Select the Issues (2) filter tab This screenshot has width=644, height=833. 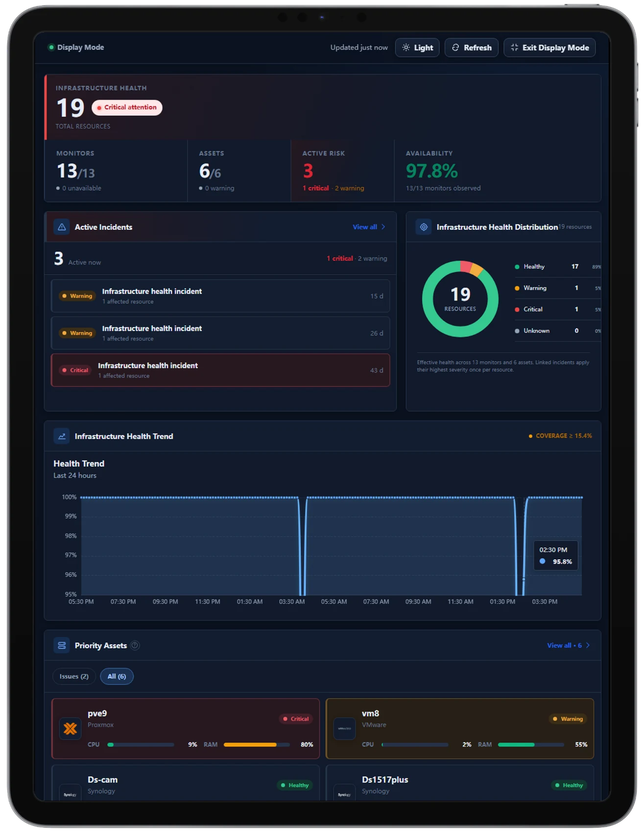74,676
